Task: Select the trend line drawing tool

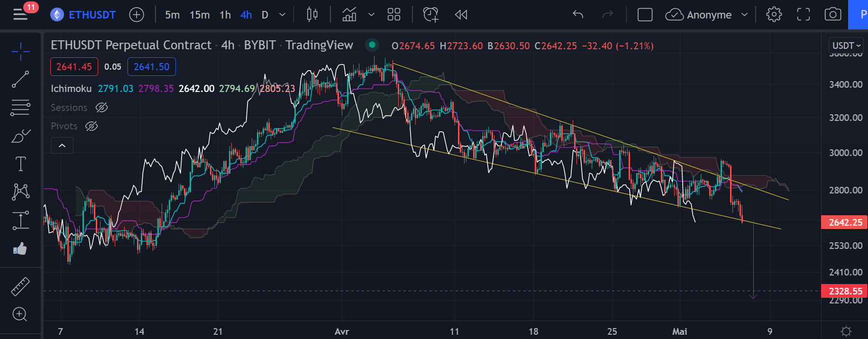Action: pyautogui.click(x=20, y=79)
